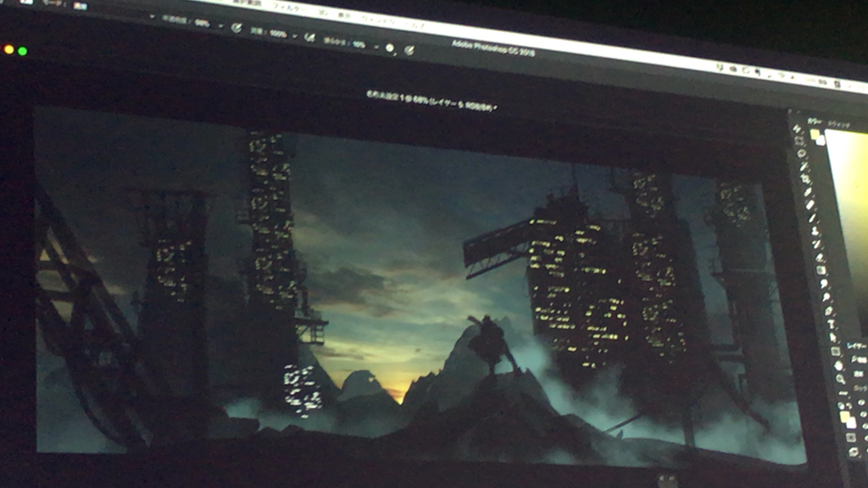Open toolbar foreground color swatch
Viewport: 868px width, 488px height.
843,416
